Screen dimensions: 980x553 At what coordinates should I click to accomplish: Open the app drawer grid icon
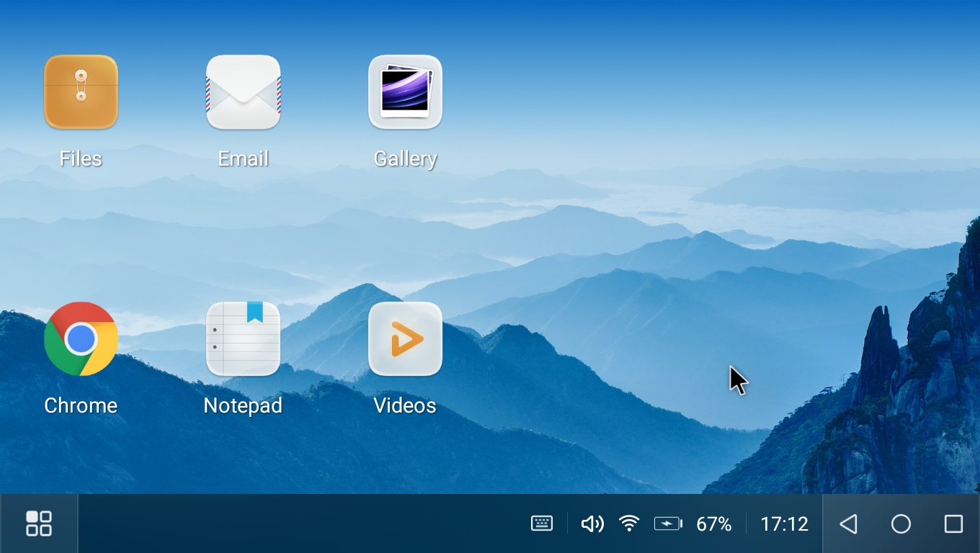(x=39, y=523)
